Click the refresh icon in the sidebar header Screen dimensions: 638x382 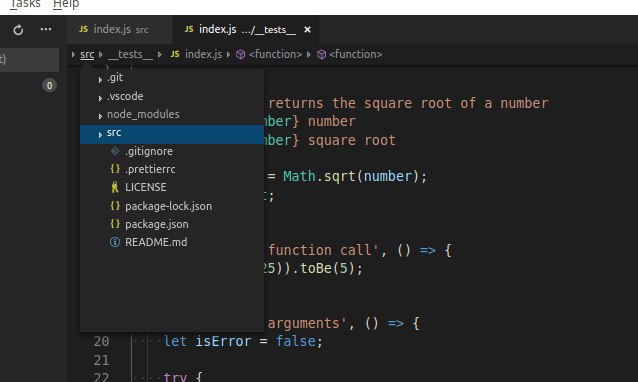click(18, 30)
